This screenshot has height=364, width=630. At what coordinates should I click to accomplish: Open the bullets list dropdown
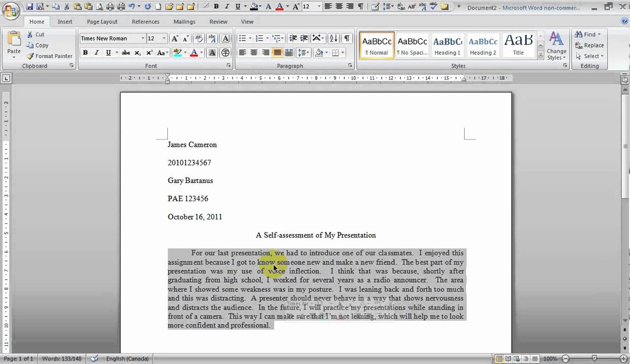pos(251,38)
